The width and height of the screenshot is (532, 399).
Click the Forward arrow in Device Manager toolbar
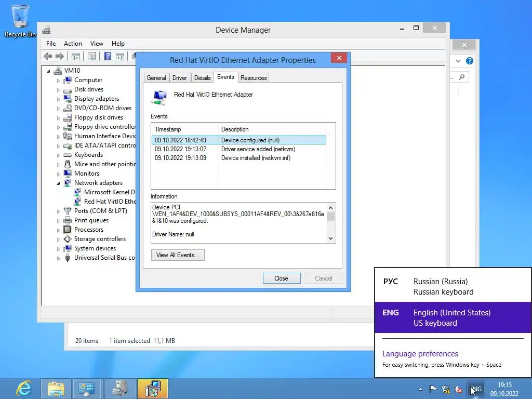(x=60, y=56)
